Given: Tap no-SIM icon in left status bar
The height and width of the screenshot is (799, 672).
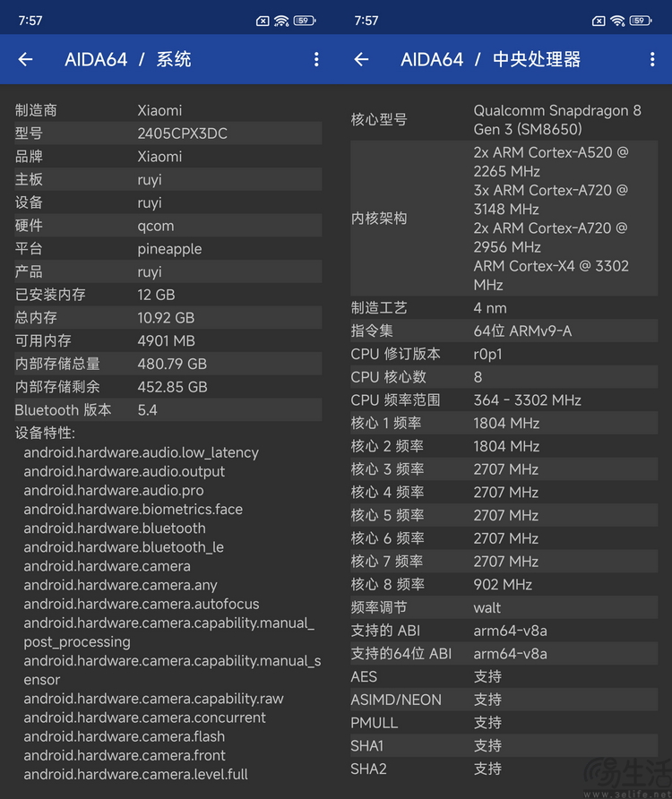Looking at the screenshot, I should pos(263,21).
